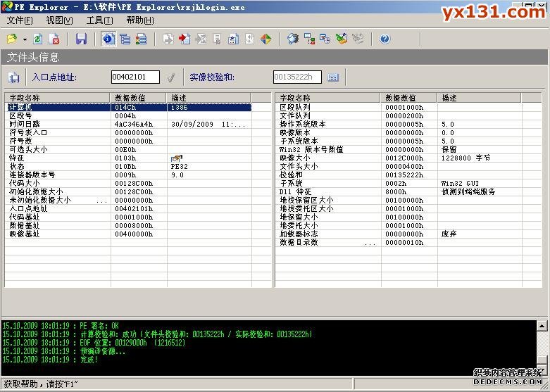This screenshot has width=550, height=392.
Task: Click the calculator icon beside checksum field
Action: coord(333,77)
